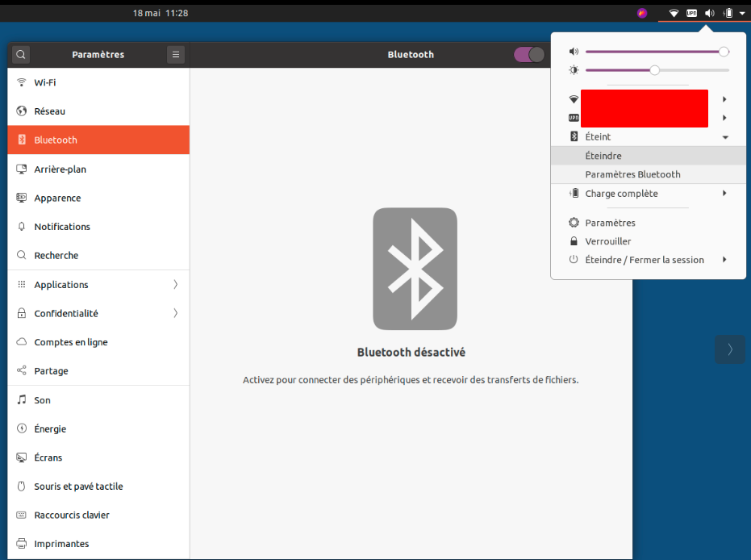
Task: Click the search icon in Paramètres header
Action: pyautogui.click(x=21, y=55)
